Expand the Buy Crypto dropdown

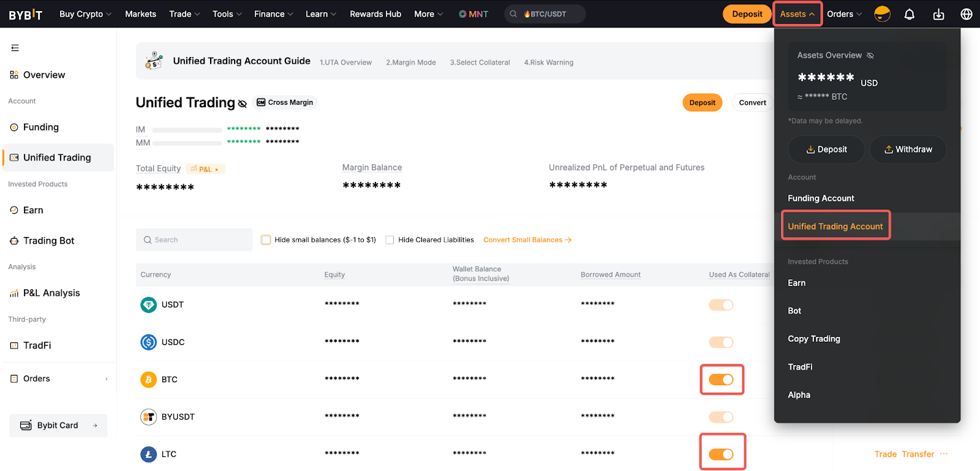point(85,14)
